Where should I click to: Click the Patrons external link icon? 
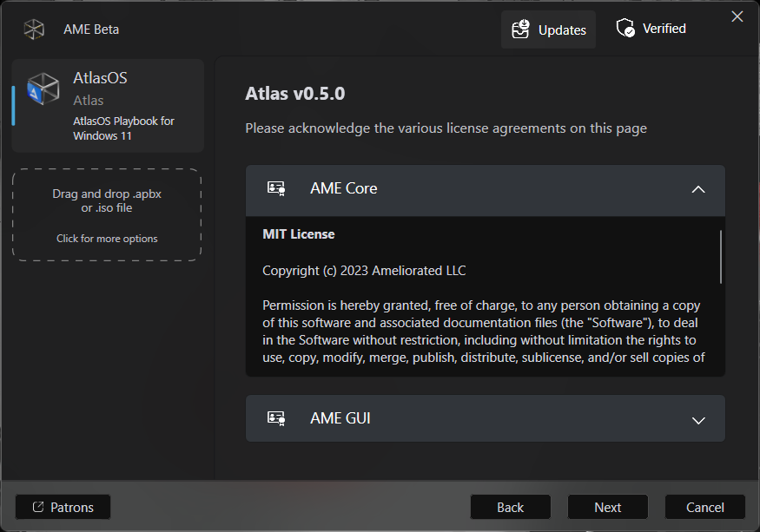(38, 507)
